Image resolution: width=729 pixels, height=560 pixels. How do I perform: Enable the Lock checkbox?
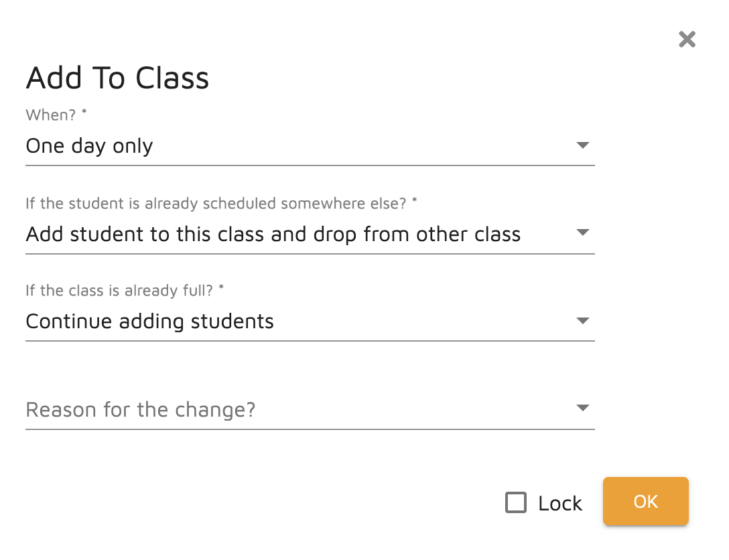516,502
